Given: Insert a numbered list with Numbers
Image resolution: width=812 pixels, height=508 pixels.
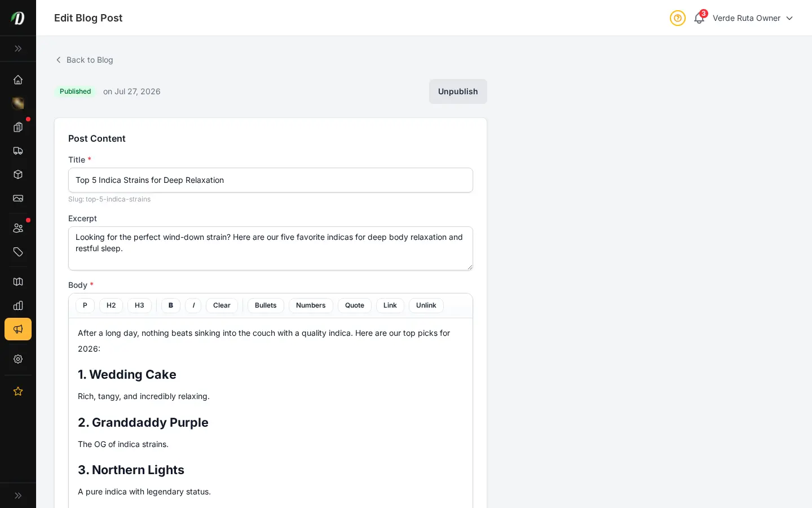Looking at the screenshot, I should [x=311, y=305].
